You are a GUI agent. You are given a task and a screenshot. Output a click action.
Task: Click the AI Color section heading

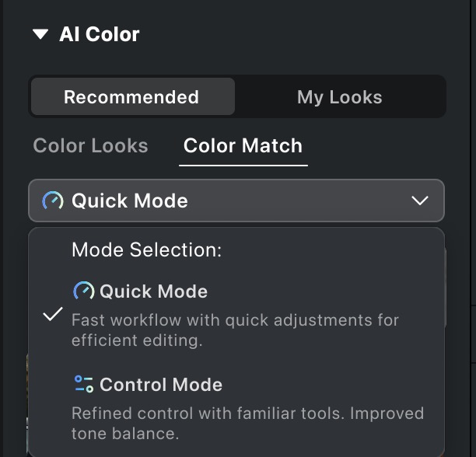100,34
